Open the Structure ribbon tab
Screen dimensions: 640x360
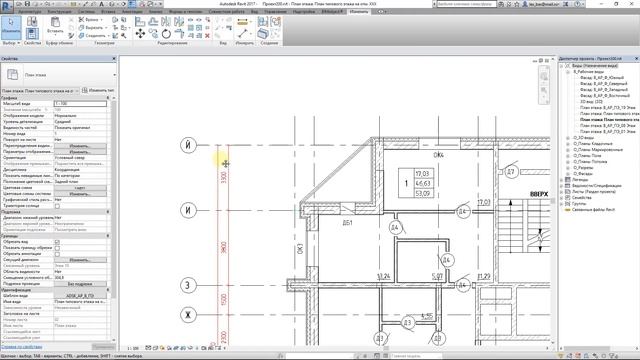[x=59, y=12]
